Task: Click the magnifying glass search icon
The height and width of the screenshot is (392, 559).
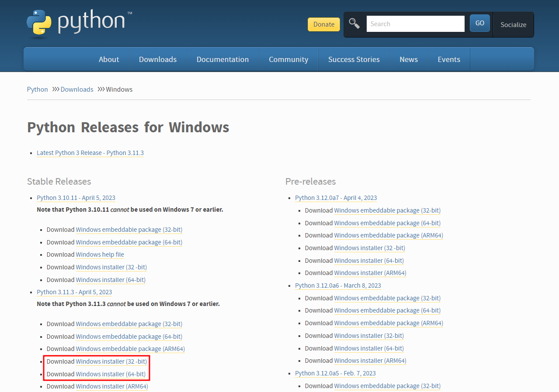Action: click(354, 24)
